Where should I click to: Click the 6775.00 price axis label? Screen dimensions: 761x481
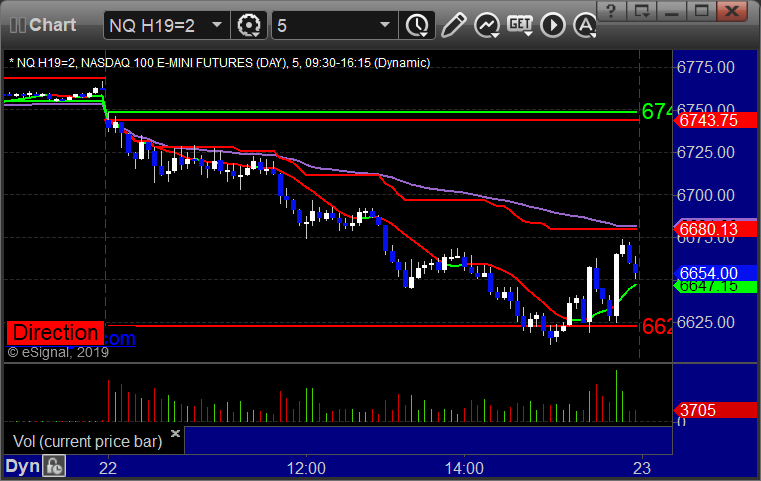coord(706,67)
